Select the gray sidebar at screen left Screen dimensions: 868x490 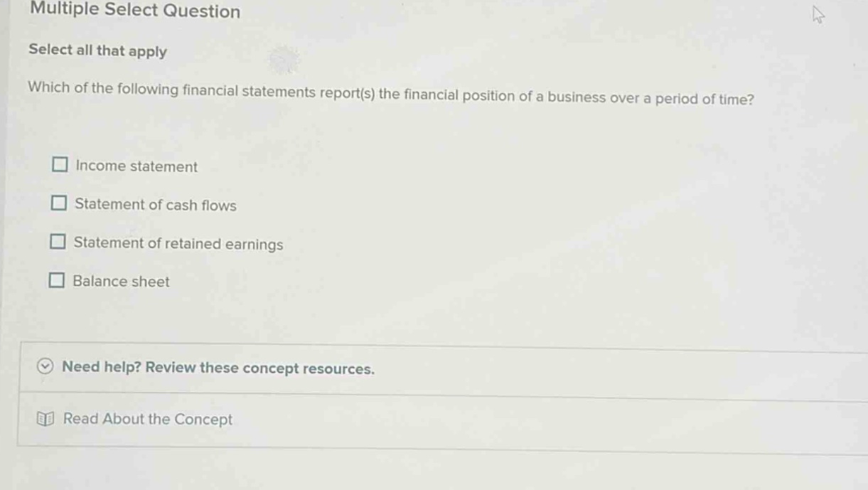coord(4,245)
